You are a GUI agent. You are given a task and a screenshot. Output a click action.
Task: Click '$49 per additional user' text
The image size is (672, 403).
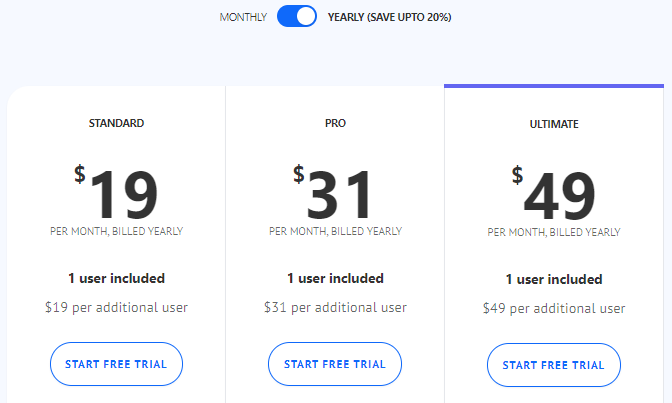[x=554, y=308]
